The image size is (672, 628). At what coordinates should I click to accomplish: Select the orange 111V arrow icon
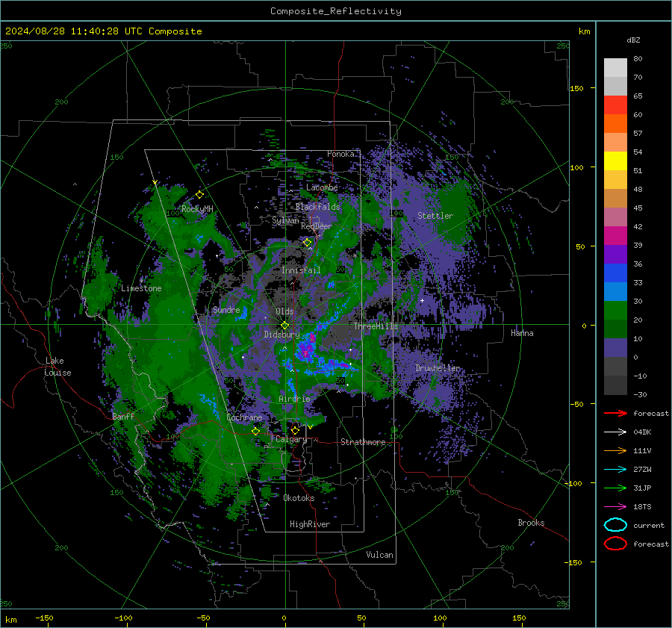[x=615, y=450]
